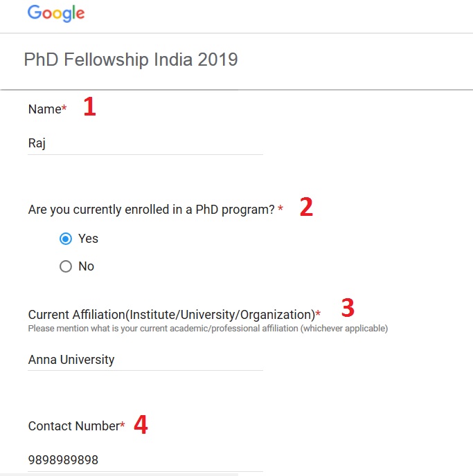Click the Name input field containing Raj

(x=145, y=143)
